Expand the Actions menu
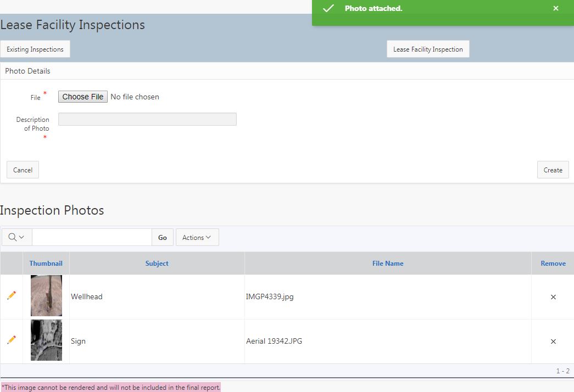The image size is (574, 392). [197, 237]
